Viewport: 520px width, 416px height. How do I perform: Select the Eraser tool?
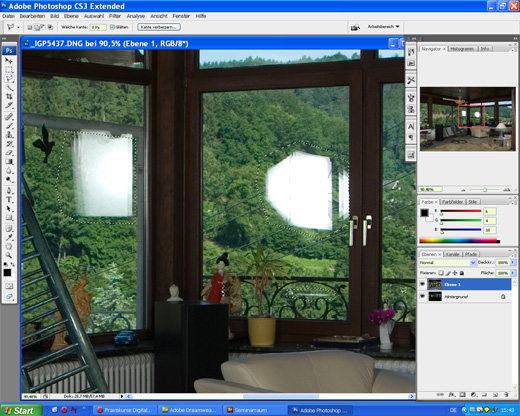[x=9, y=153]
